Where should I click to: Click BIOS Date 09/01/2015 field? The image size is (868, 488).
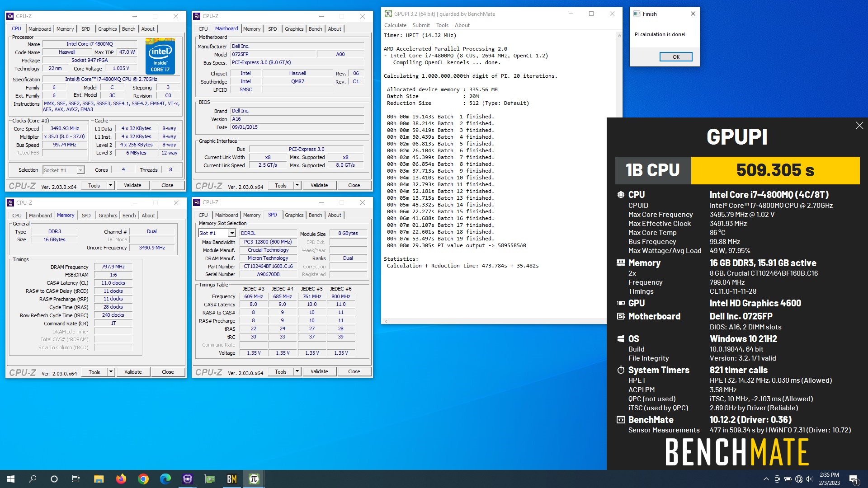297,127
